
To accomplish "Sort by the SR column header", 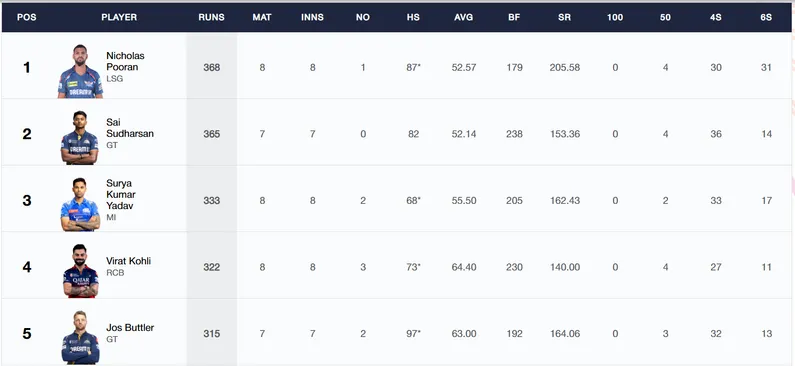I will click(x=564, y=17).
